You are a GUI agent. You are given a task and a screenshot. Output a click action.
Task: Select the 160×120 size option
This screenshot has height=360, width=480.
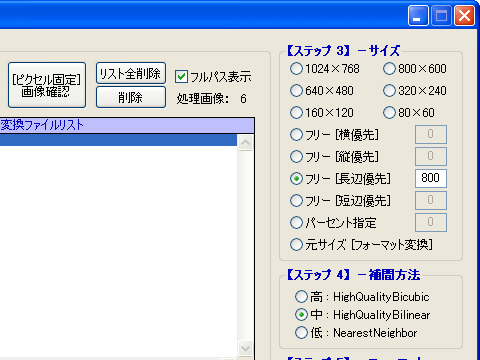(x=296, y=113)
